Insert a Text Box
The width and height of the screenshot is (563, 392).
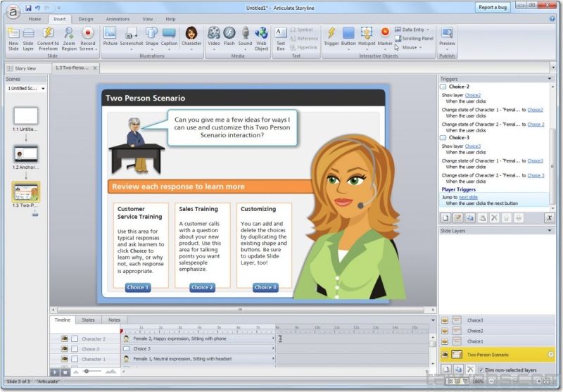tap(280, 37)
